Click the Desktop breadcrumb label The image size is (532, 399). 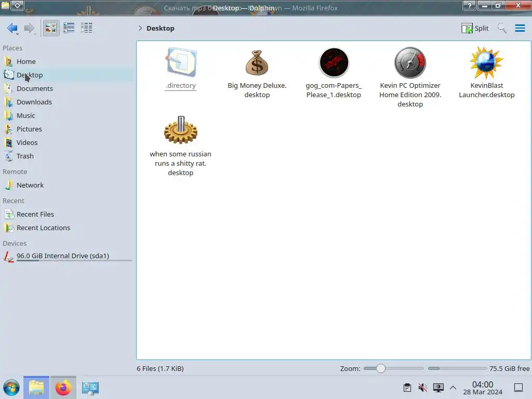coord(161,28)
